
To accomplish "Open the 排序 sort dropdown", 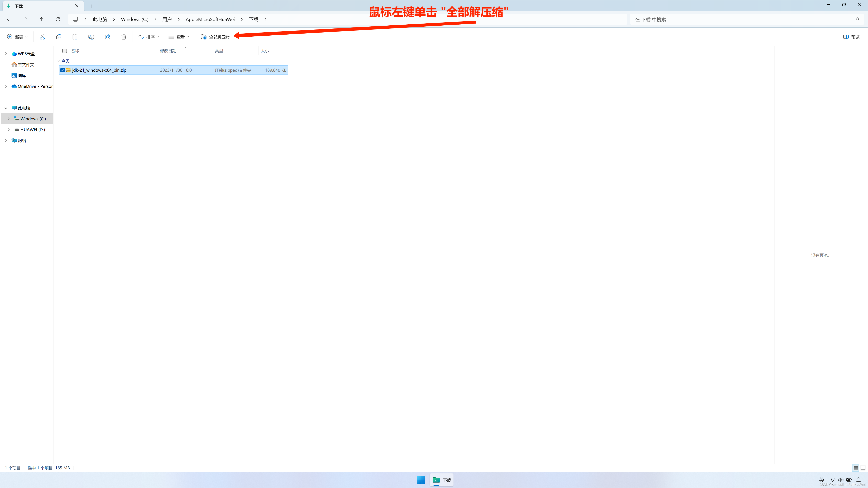I will click(x=148, y=37).
